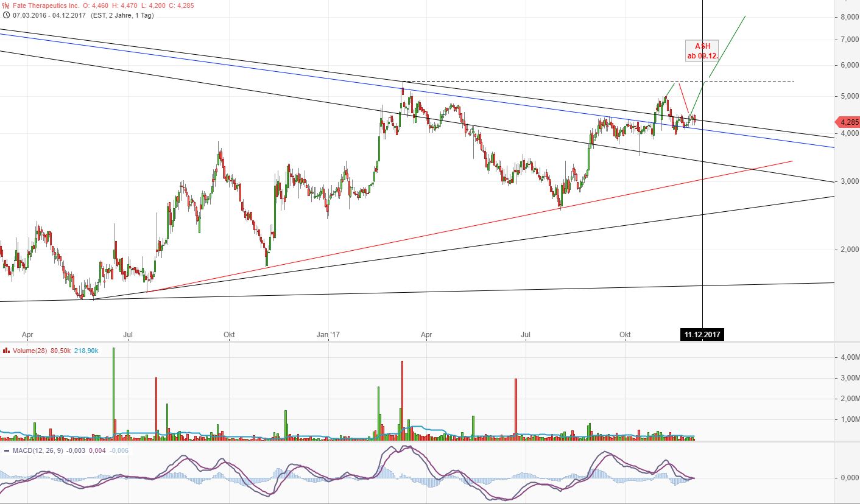Open the Fate Therapeutics Inc. symbol label
This screenshot has width=860, height=504.
click(x=46, y=5)
